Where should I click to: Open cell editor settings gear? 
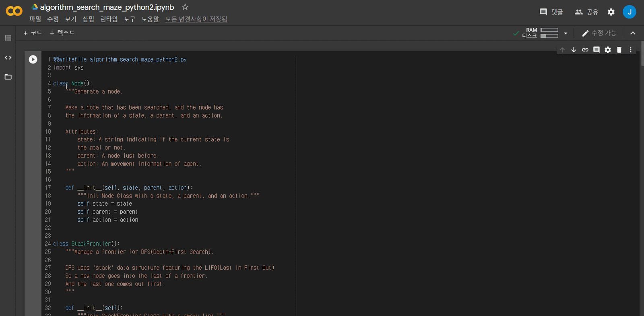[x=608, y=50]
